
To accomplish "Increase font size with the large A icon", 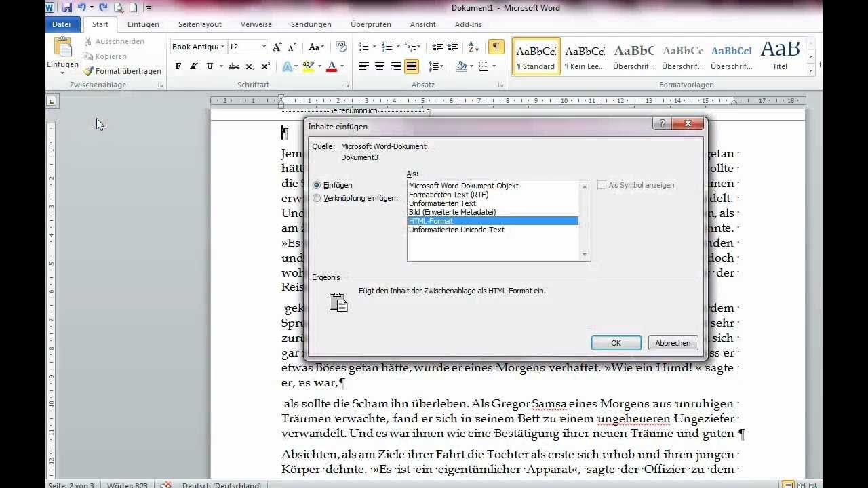I will click(277, 47).
